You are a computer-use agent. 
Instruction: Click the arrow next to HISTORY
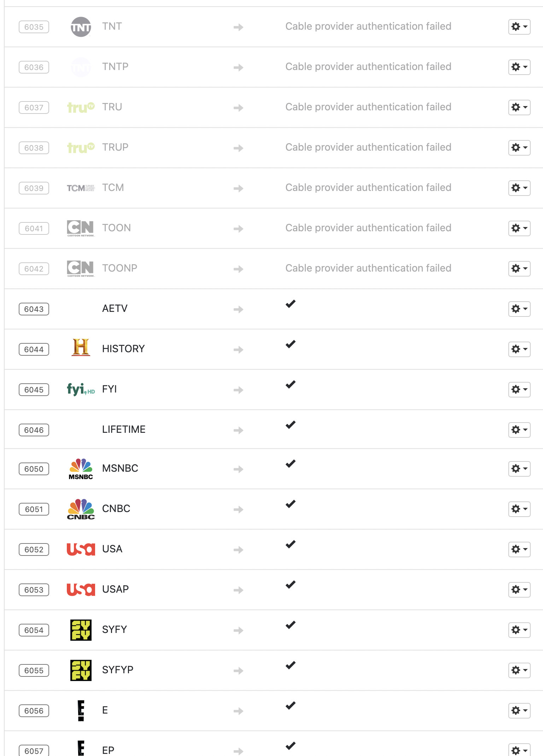click(238, 350)
